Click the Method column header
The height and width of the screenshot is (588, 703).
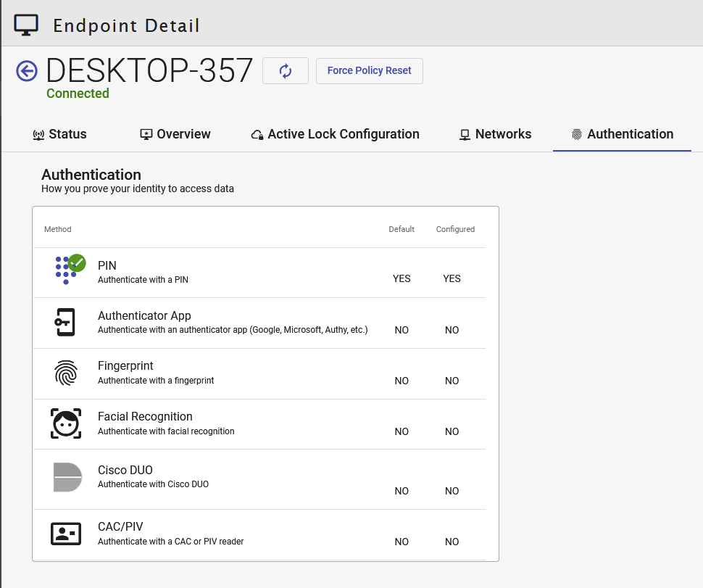58,229
